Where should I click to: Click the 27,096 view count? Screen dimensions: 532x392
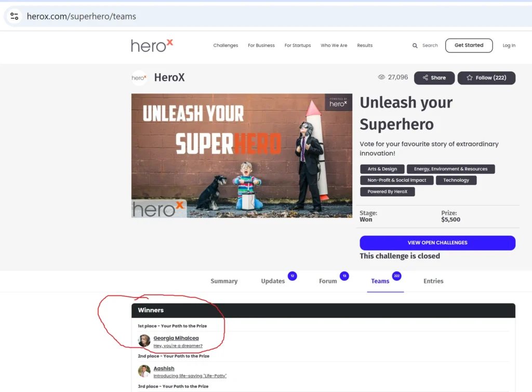click(398, 77)
